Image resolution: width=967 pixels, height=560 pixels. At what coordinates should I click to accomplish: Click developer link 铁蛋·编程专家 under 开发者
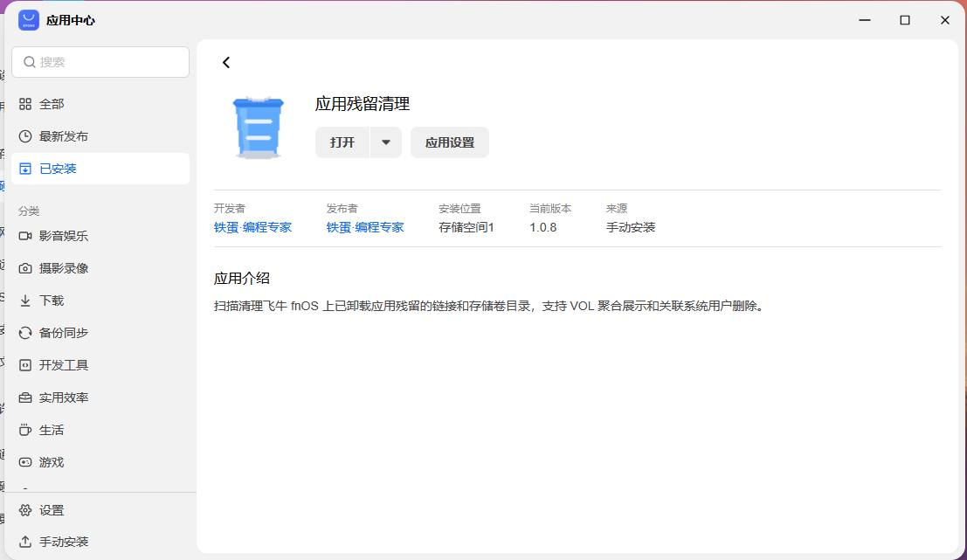252,227
